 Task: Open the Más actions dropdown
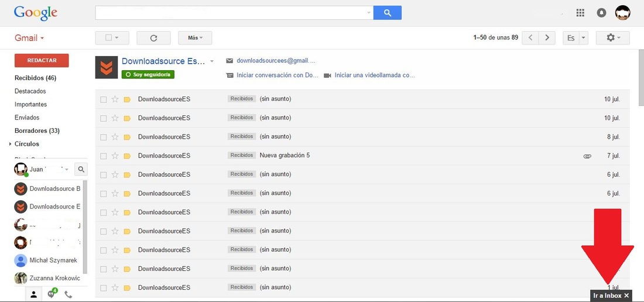point(195,37)
